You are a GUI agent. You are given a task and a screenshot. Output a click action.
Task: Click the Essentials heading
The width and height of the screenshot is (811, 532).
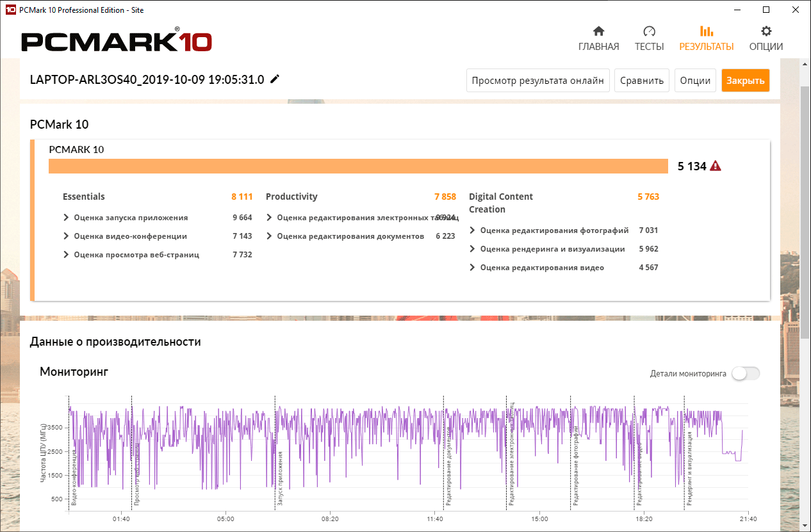(84, 197)
